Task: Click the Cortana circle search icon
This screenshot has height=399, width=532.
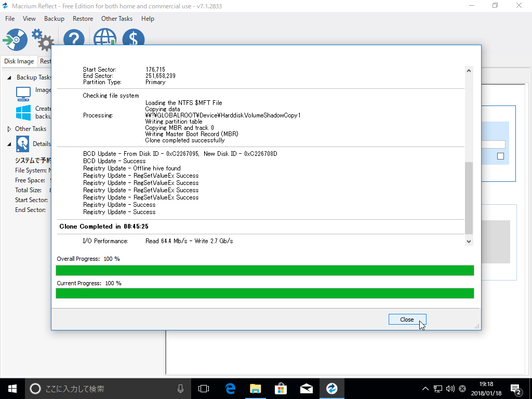Action: tap(35, 389)
